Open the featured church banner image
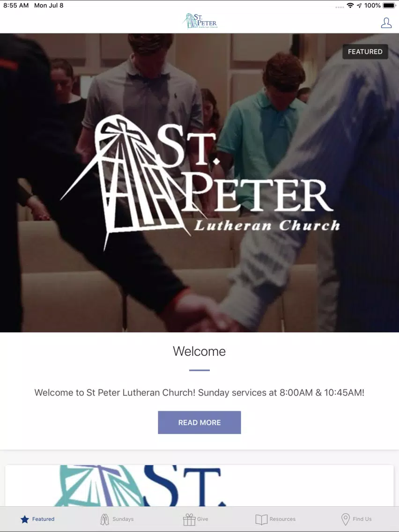Screen dimensions: 399x532 pyautogui.click(x=199, y=183)
